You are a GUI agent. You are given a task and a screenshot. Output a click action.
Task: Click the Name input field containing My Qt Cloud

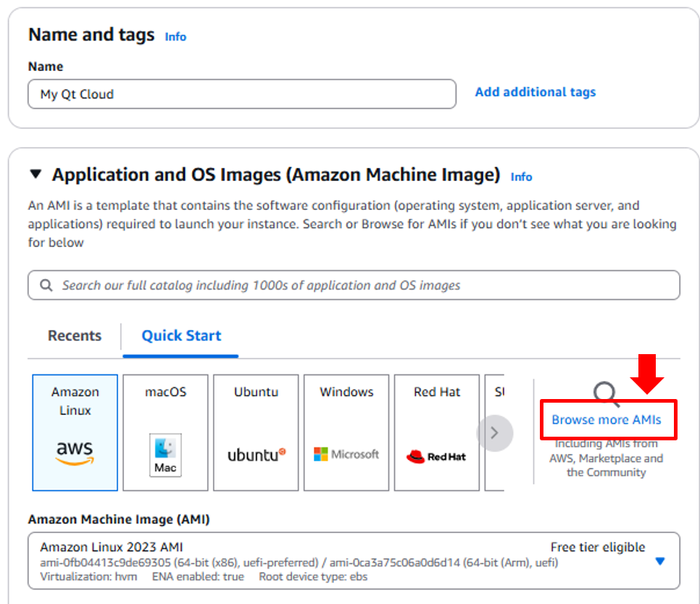pyautogui.click(x=242, y=94)
